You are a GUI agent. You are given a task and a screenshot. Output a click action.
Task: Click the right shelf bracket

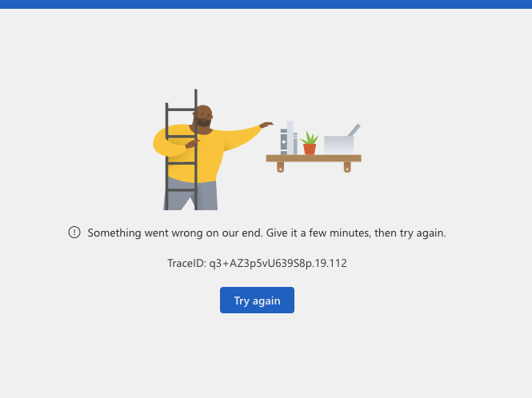click(347, 167)
